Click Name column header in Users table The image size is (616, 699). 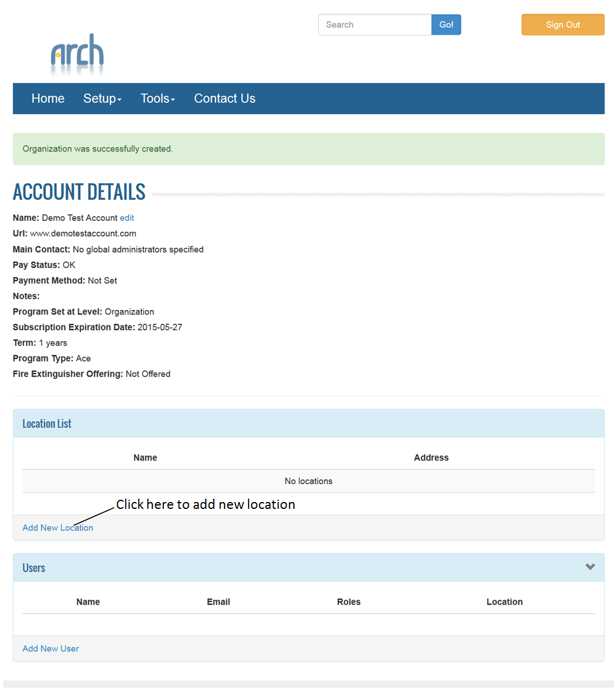[x=88, y=602]
